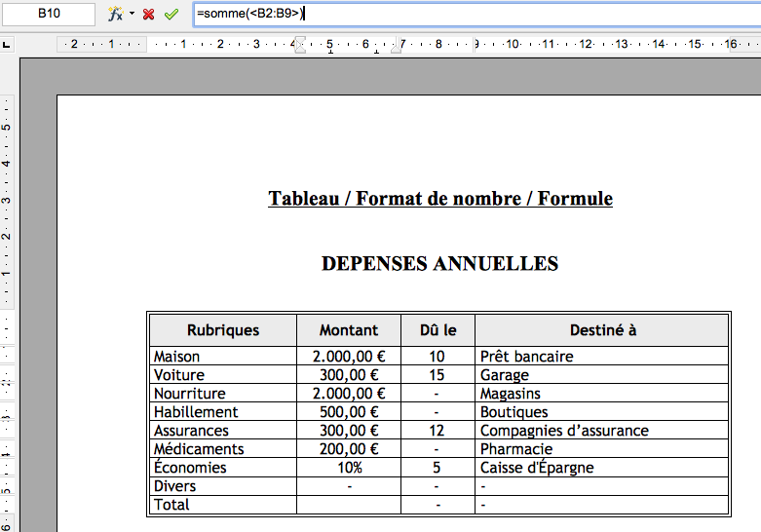Click the 'Magasins' cell
Screen dimensions: 761x532
point(602,394)
